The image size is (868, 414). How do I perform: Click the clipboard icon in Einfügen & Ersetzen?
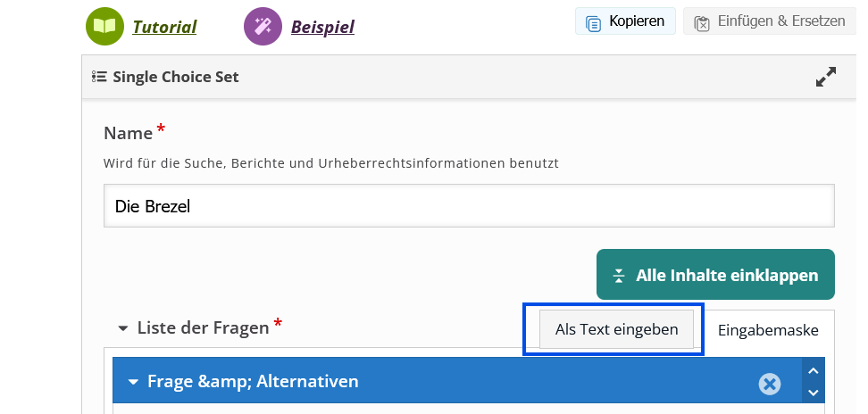point(702,22)
